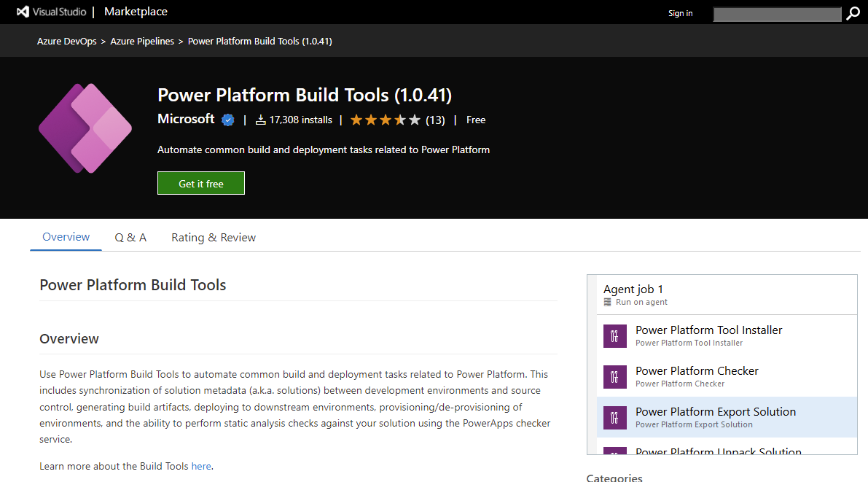Click the Power Platform extension logo
Screen dimensions: 868x482
(85, 128)
